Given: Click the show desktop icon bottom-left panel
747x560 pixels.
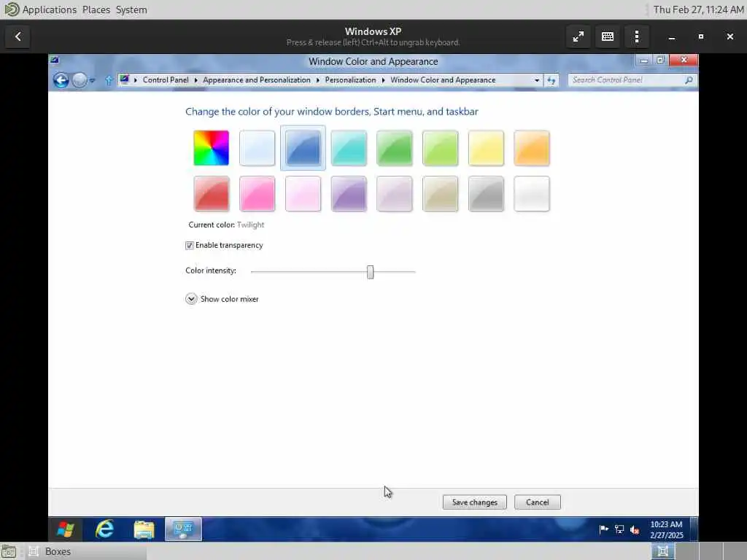Looking at the screenshot, I should (9, 551).
